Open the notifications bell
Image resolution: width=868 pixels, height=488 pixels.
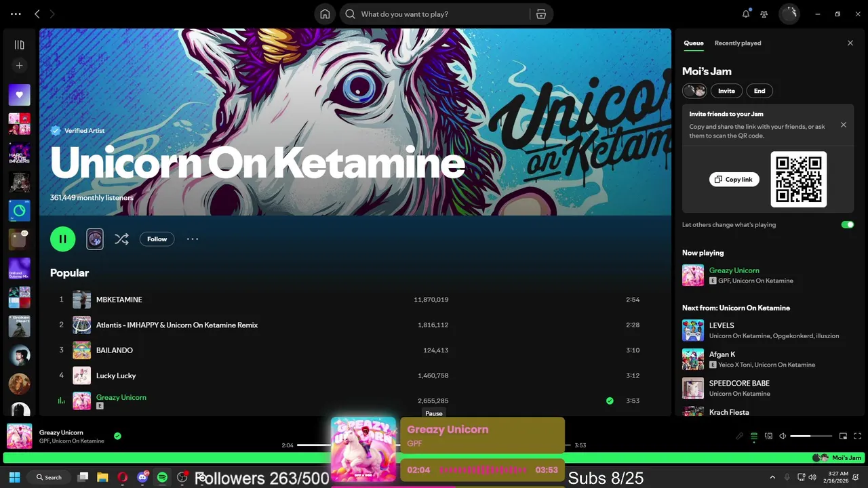746,14
